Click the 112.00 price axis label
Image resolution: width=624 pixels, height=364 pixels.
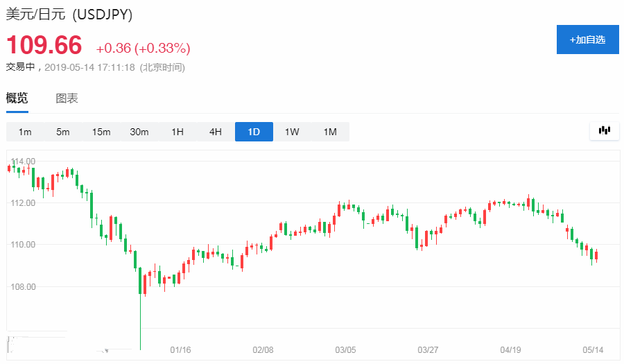pyautogui.click(x=23, y=203)
